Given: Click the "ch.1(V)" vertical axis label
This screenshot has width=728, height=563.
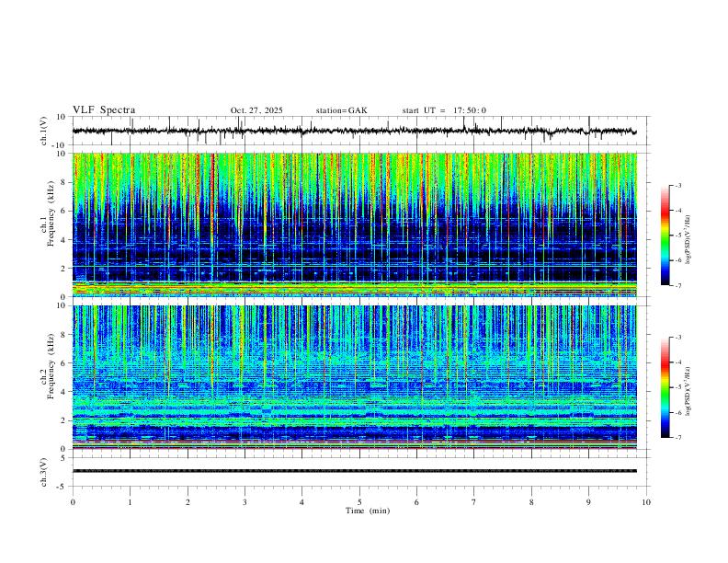Looking at the screenshot, I should pyautogui.click(x=44, y=131).
